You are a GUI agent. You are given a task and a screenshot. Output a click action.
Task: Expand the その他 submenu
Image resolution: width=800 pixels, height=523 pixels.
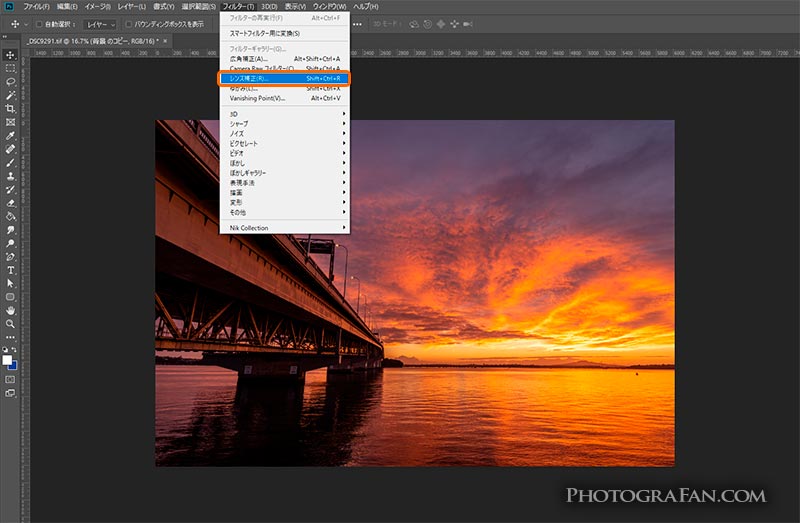(x=285, y=212)
